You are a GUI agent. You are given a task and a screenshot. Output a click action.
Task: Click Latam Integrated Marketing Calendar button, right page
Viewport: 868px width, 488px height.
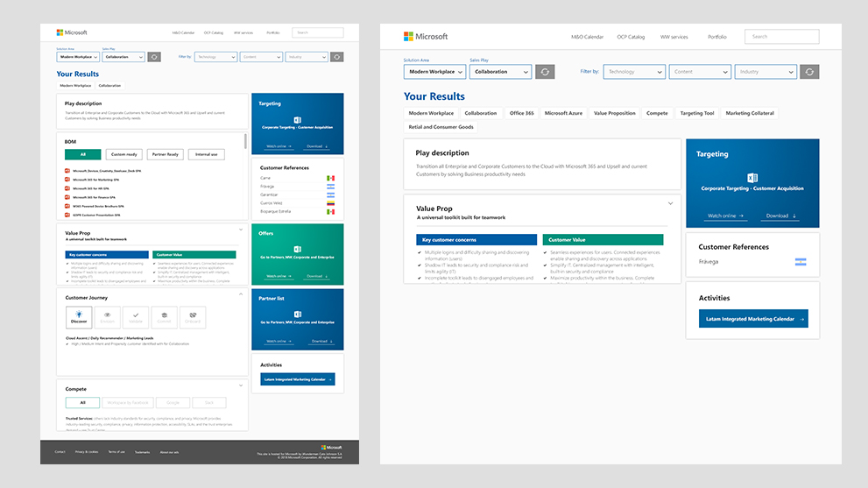pos(753,319)
